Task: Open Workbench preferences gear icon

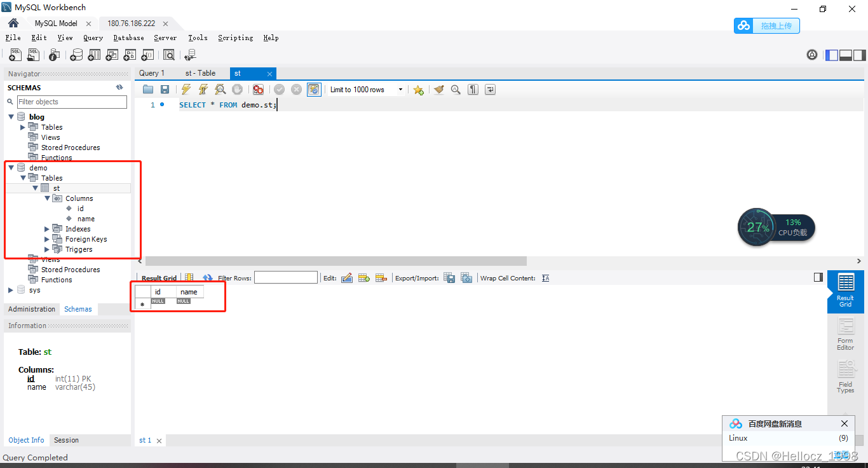Action: coord(812,55)
